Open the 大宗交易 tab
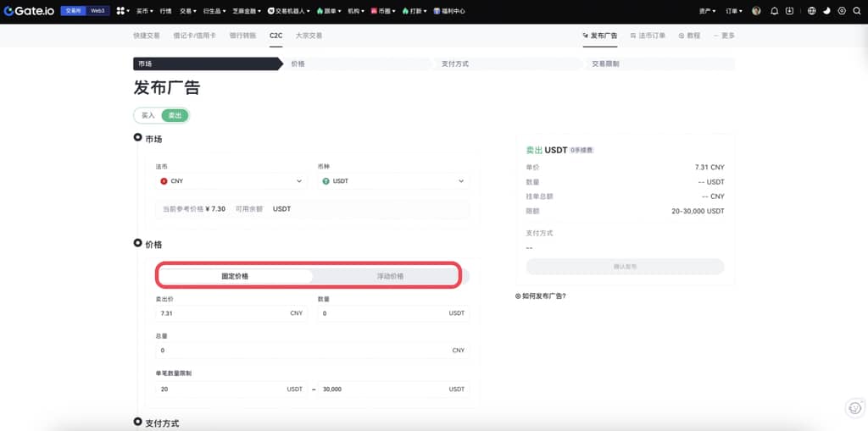The image size is (868, 431). coord(309,36)
